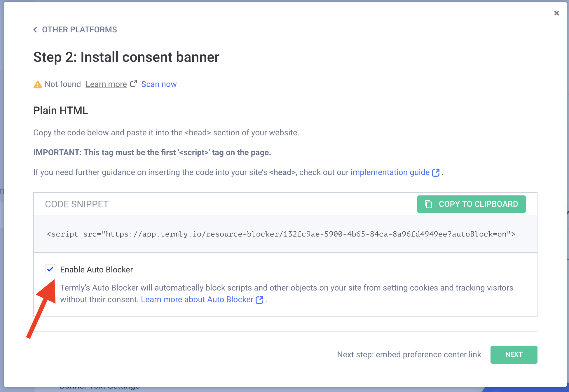
Task: Click the clipboard copy icon
Action: coord(428,204)
